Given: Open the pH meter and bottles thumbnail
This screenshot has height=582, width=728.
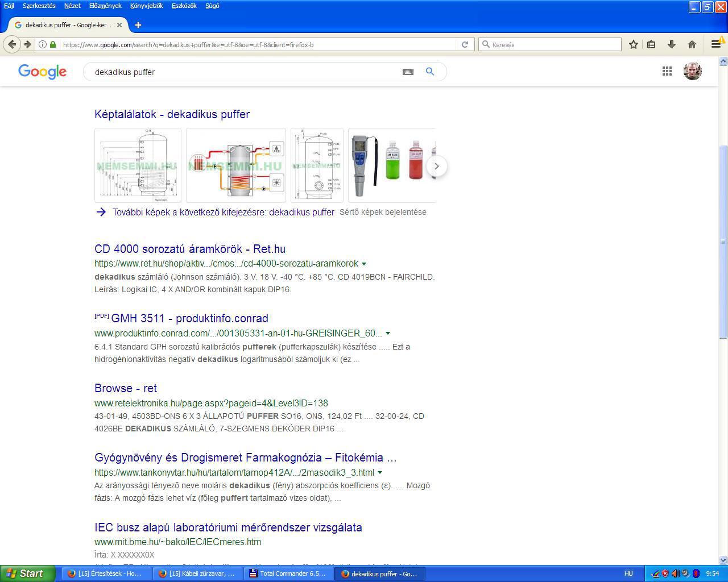Looking at the screenshot, I should (392, 165).
